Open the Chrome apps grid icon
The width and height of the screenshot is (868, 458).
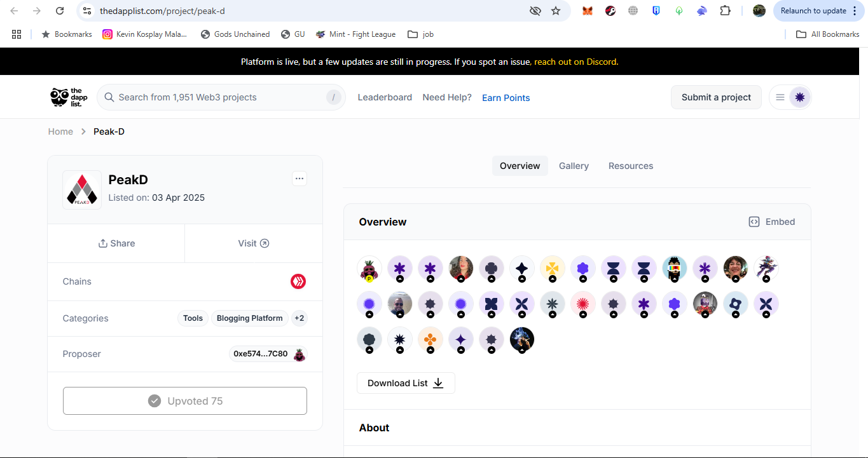17,34
